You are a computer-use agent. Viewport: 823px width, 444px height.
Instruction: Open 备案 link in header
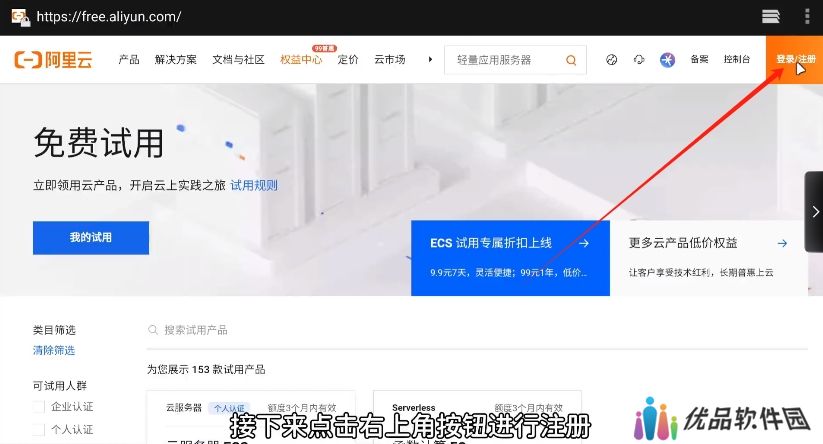point(699,59)
